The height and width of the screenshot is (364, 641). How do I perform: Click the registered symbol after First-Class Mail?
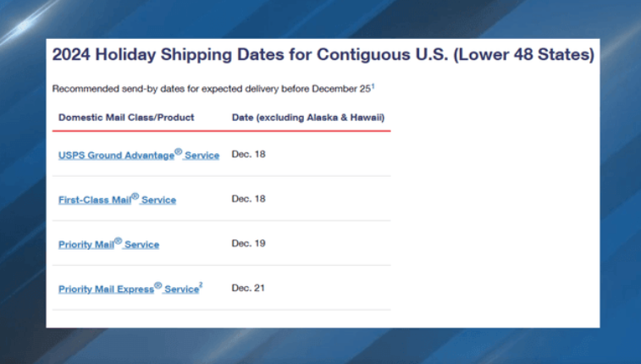tap(135, 196)
